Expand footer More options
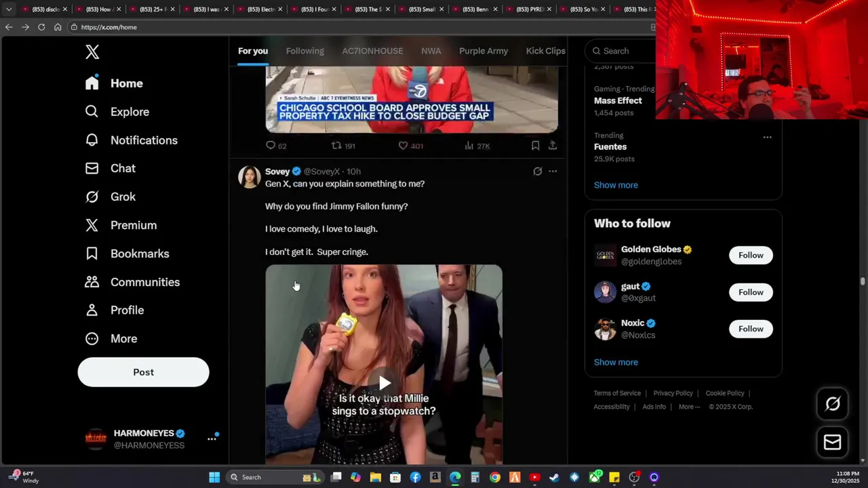 [689, 407]
